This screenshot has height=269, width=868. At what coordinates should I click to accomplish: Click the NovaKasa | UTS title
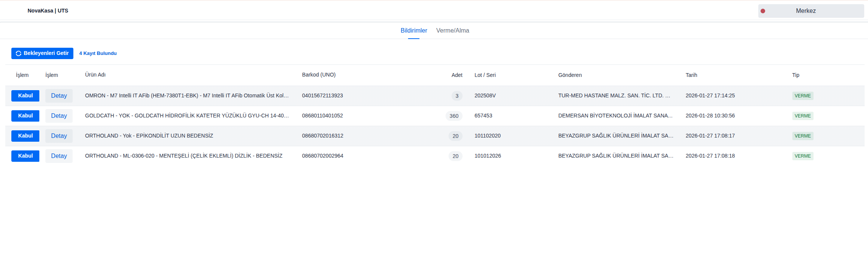pos(48,11)
